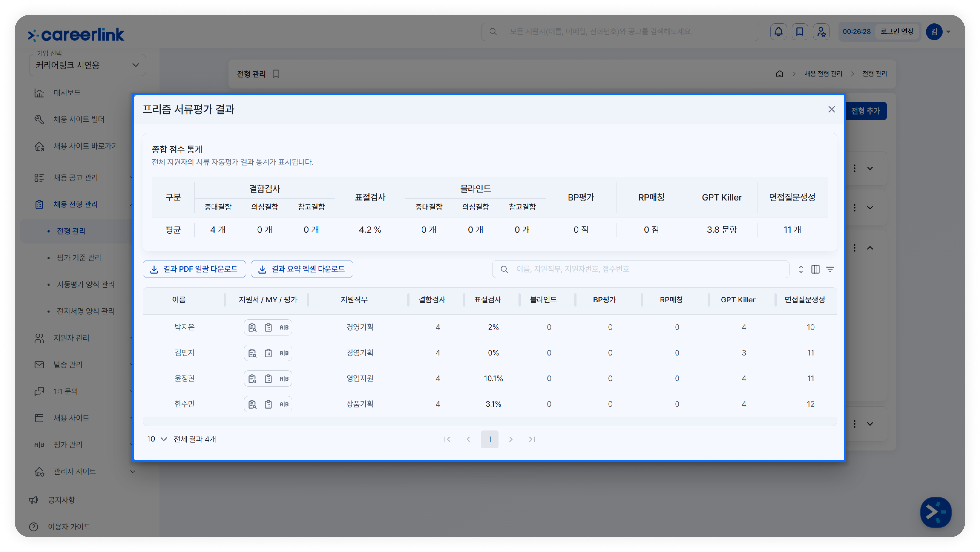Sort by the 표절검사 column header
Image resolution: width=980 pixels, height=552 pixels.
click(488, 300)
